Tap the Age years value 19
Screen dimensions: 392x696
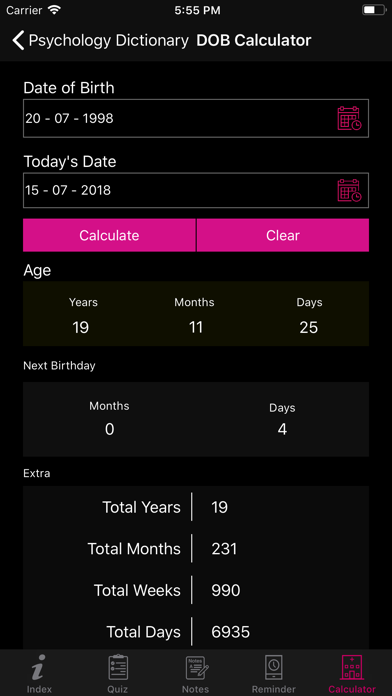81,328
